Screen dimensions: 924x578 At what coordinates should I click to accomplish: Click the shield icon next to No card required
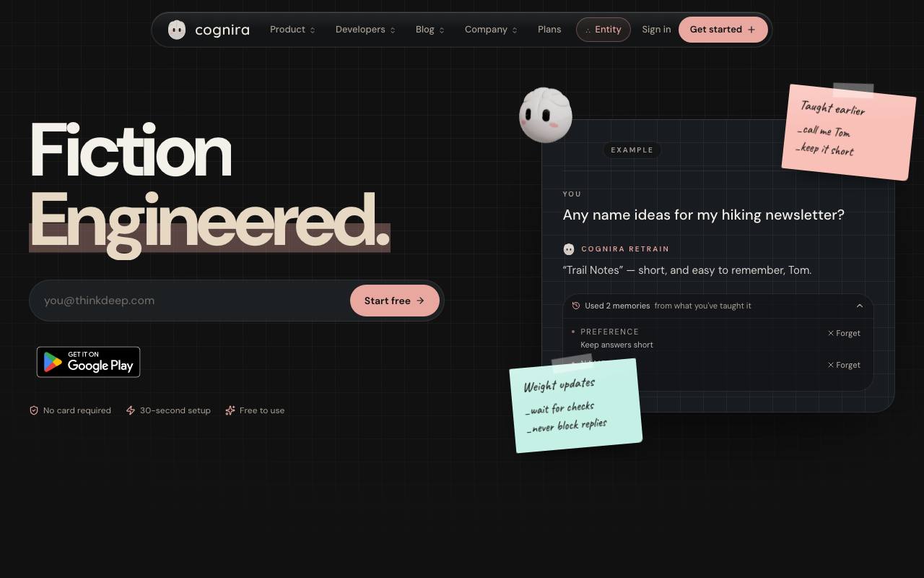point(34,410)
